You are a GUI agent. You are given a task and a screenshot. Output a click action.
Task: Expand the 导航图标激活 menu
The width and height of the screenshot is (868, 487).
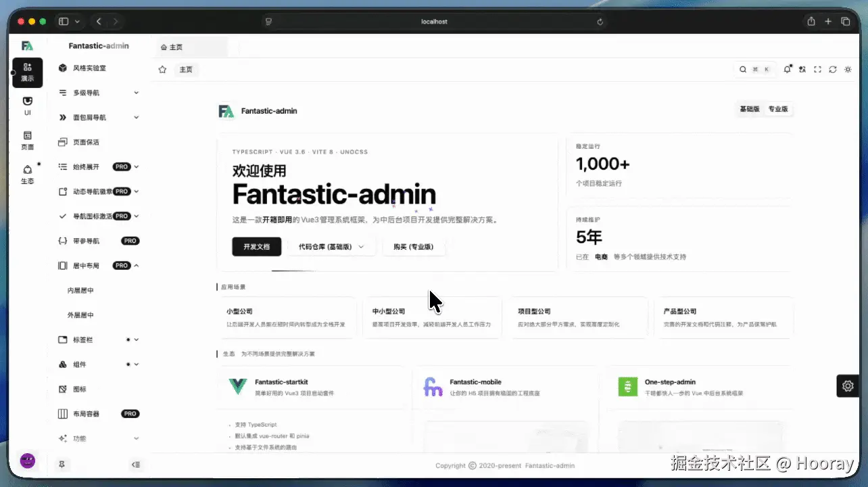[x=99, y=216]
